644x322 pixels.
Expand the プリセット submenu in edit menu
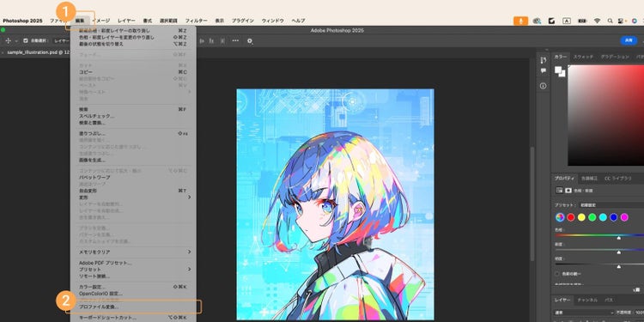(x=134, y=270)
